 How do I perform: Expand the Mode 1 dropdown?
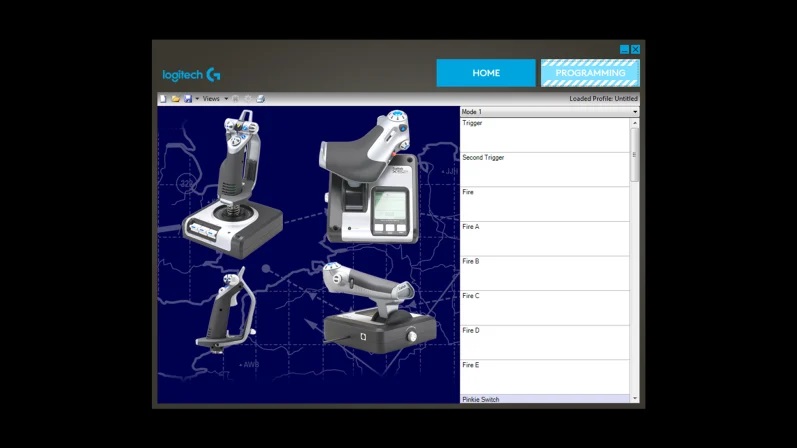[x=634, y=112]
